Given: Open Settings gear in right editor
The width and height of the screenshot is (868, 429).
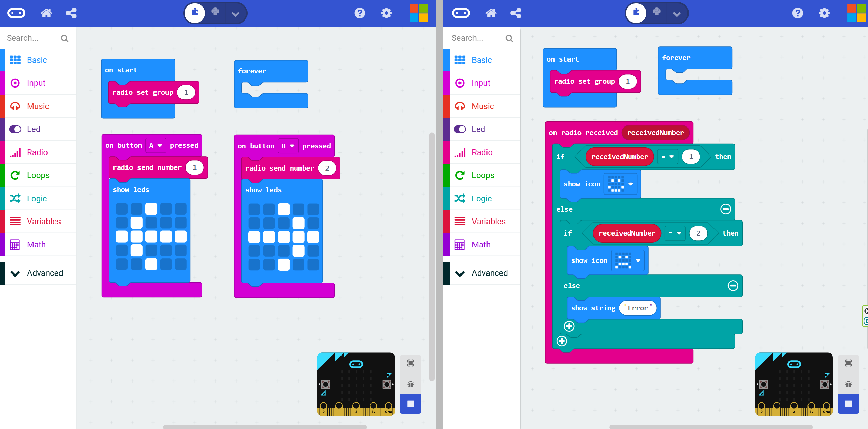Looking at the screenshot, I should tap(824, 13).
